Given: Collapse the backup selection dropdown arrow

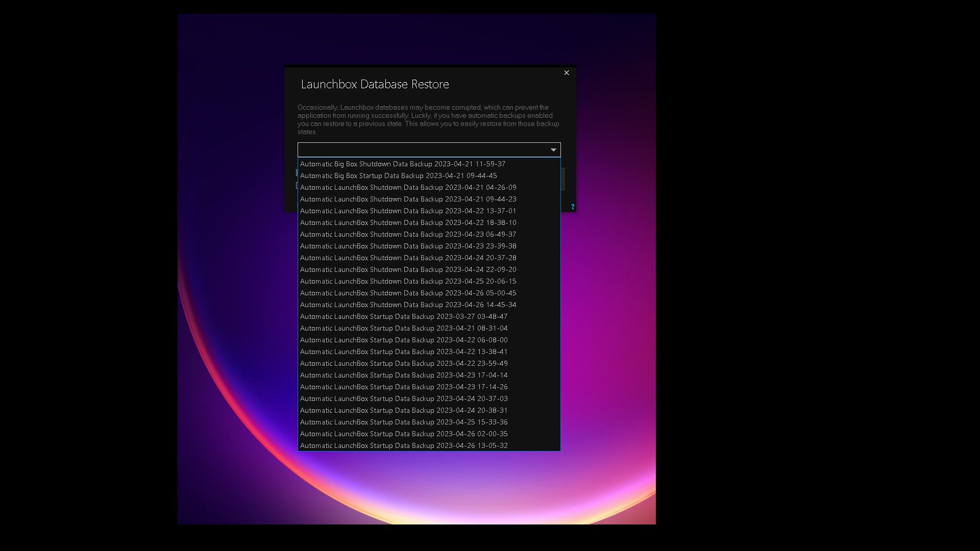Looking at the screenshot, I should (553, 150).
